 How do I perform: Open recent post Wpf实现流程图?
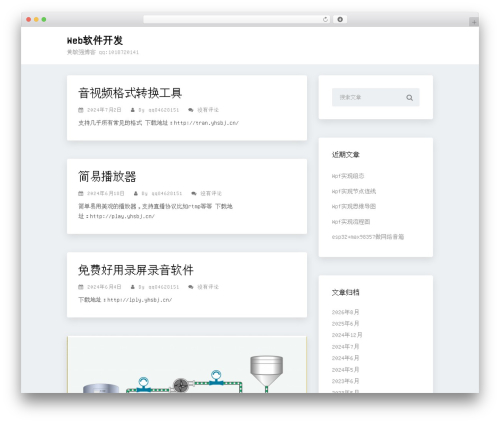coord(351,222)
